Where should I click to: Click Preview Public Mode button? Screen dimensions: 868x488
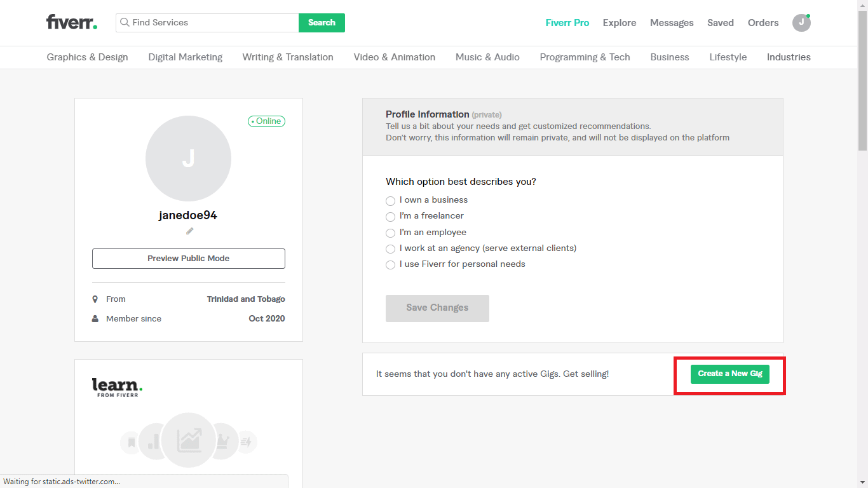click(x=189, y=259)
